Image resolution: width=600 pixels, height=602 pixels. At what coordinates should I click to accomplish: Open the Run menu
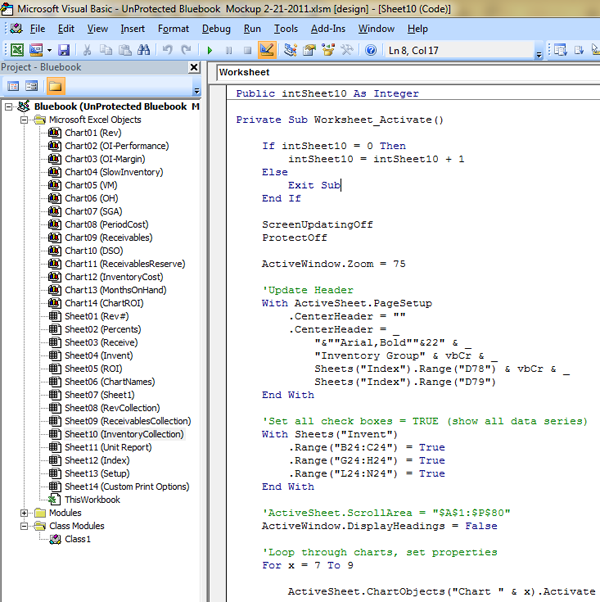tap(252, 29)
